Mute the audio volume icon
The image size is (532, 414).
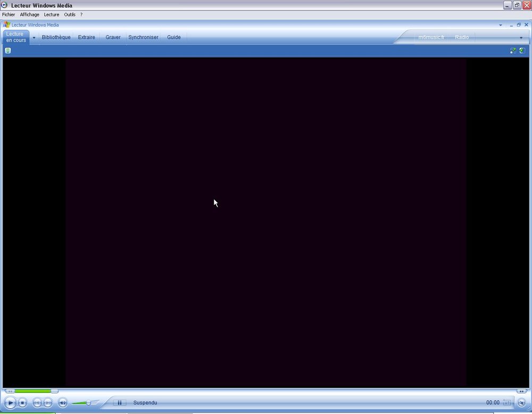(63, 403)
